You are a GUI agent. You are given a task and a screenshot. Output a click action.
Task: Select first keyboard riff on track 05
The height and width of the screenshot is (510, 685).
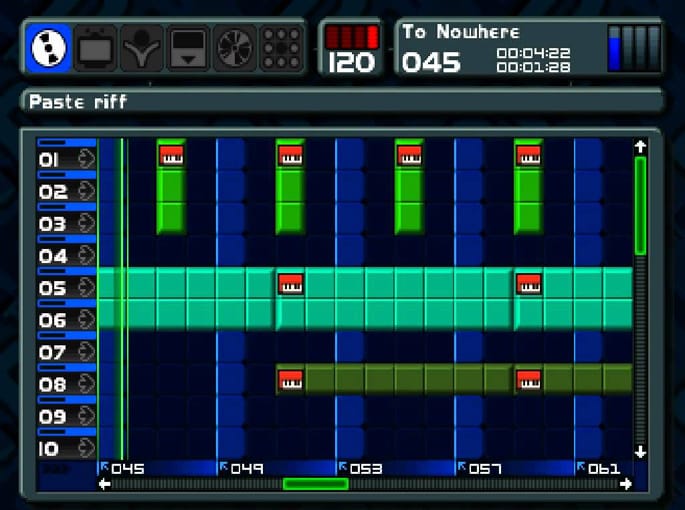291,284
